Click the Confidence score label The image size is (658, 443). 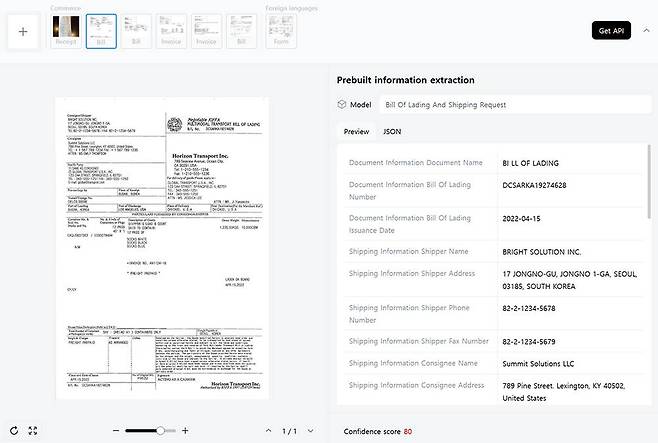372,431
